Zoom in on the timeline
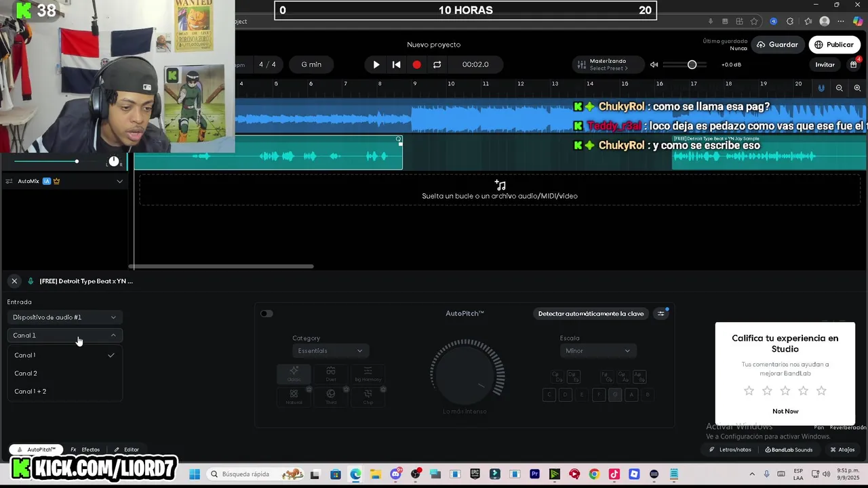Screen dimensions: 868x488 point(857,88)
